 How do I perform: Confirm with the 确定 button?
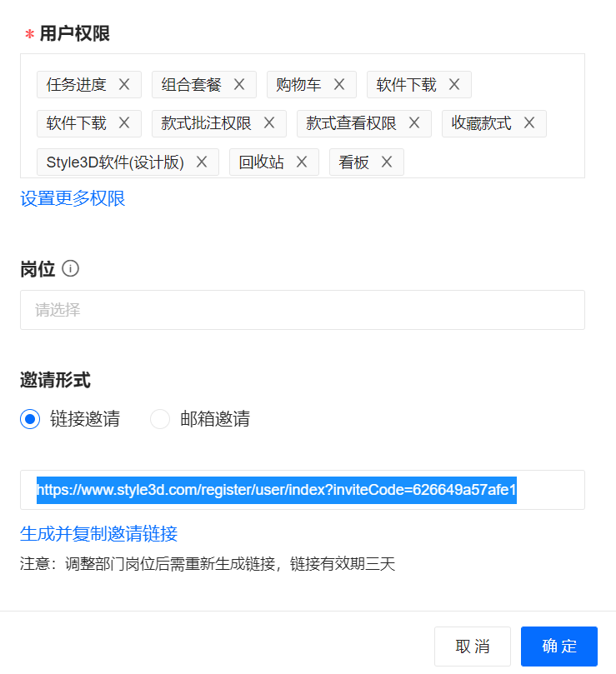pyautogui.click(x=558, y=647)
